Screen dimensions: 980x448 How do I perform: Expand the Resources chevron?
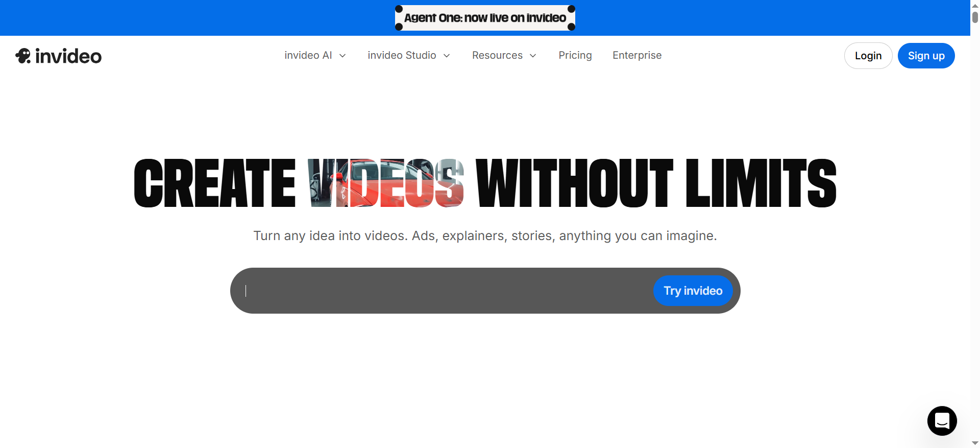[533, 56]
